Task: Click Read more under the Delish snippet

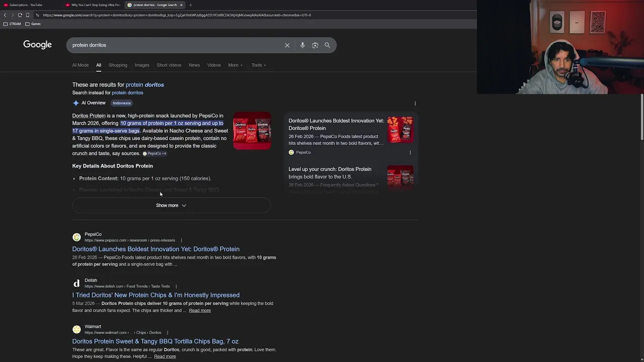Action: 200,310
